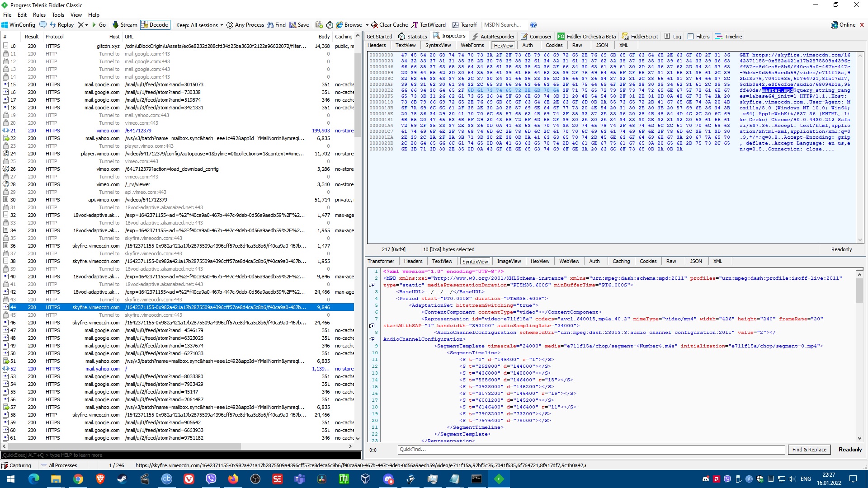Screen dimensions: 868x488
Task: Toggle the Capturing status indicator
Action: coord(16,465)
